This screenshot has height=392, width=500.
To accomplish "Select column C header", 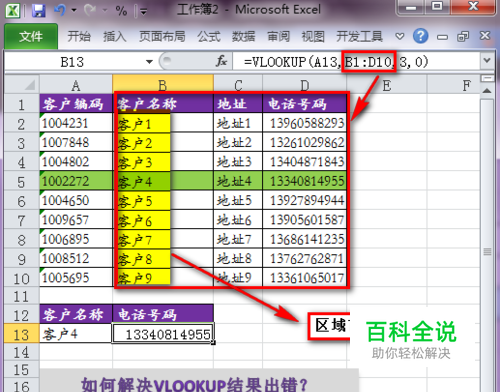I will coord(238,85).
